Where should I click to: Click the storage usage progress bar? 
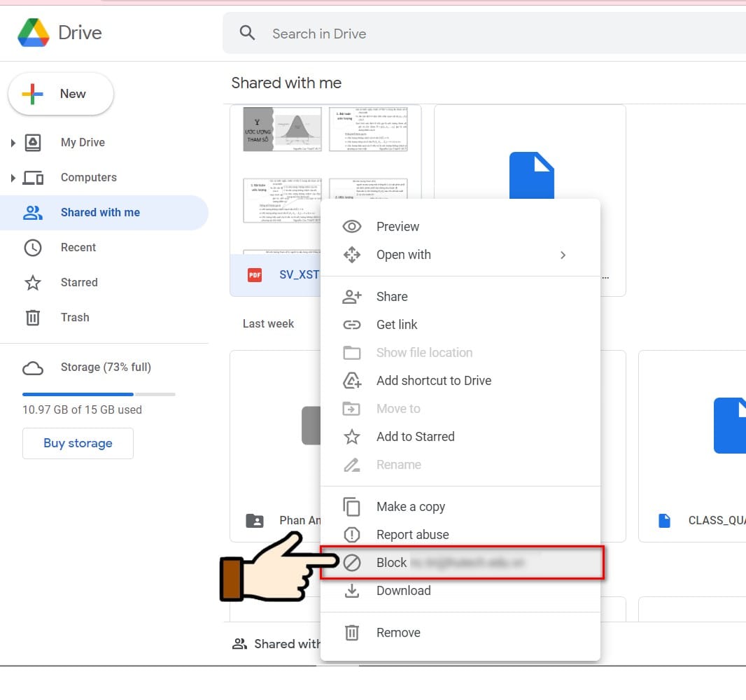click(98, 394)
